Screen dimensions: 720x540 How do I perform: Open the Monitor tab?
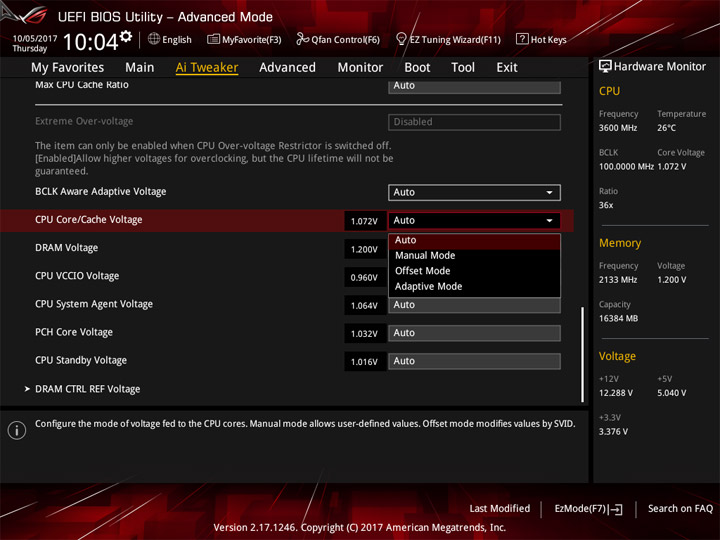tap(360, 68)
